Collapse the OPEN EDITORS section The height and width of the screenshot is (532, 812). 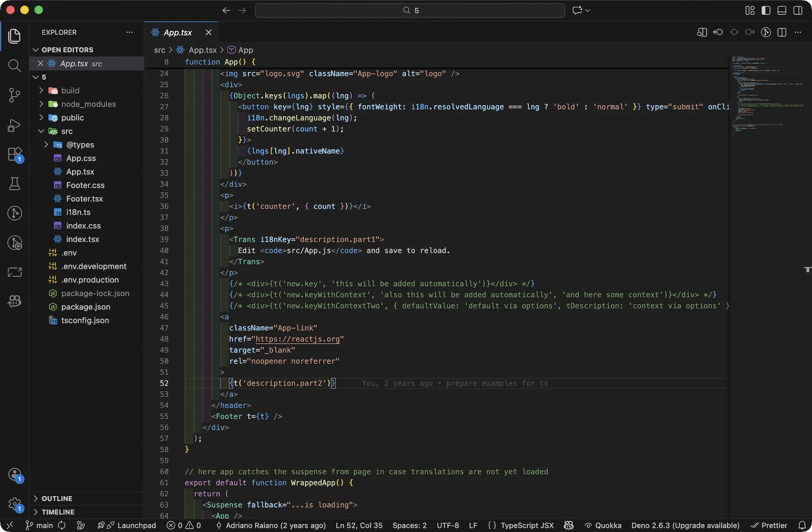pyautogui.click(x=67, y=50)
